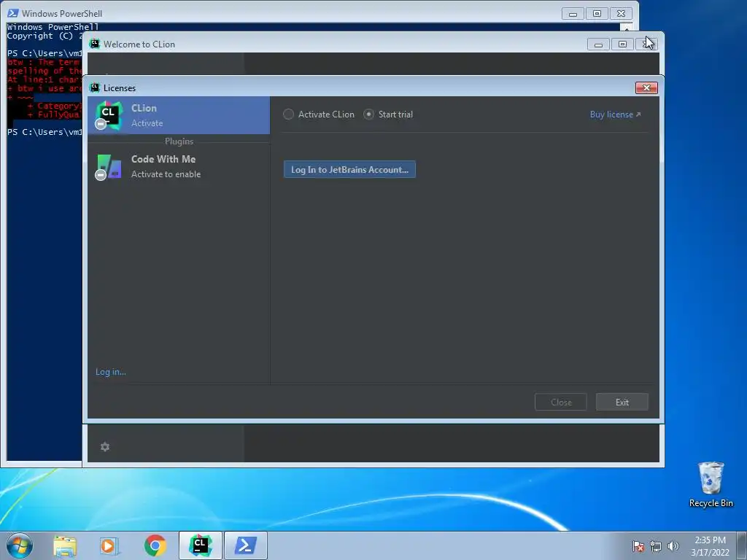Click Log In to JetBrains Account button
This screenshot has height=560, width=747.
click(349, 169)
